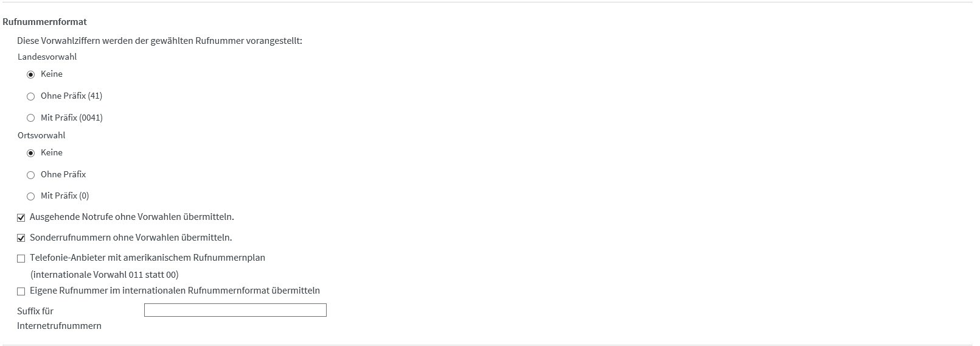Click the Suffix für Internetrufnummern text field
This screenshot has width=980, height=346.
click(x=235, y=310)
